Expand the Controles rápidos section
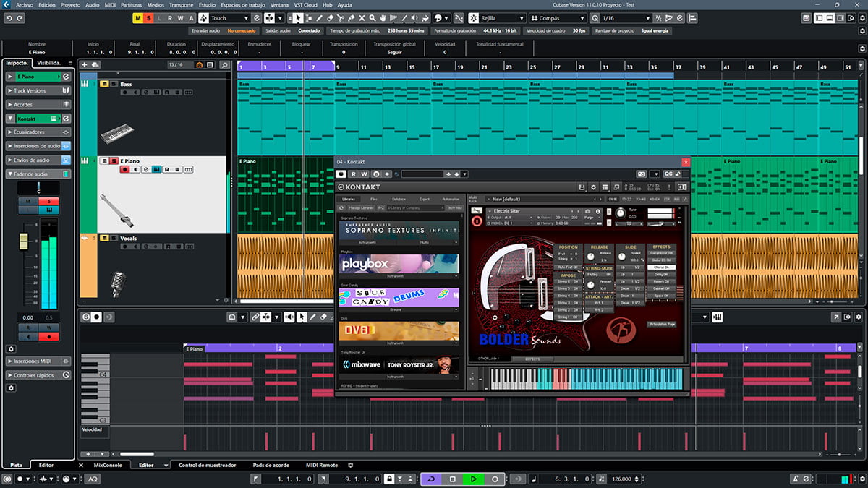Screen dimensions: 868x488 pyautogui.click(x=38, y=375)
